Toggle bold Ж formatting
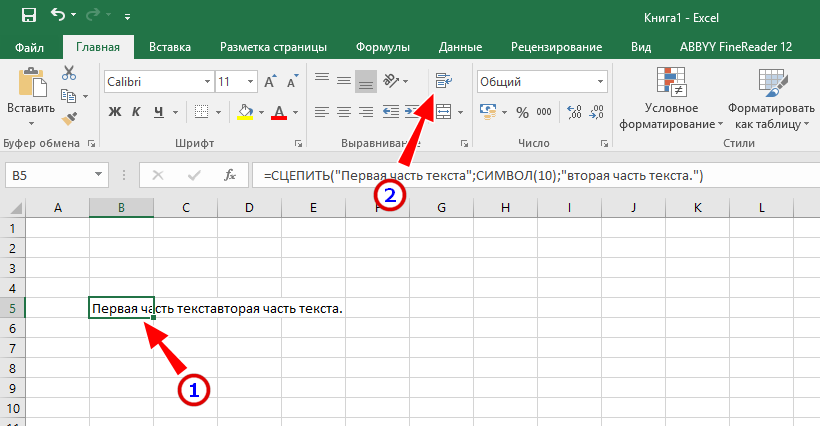The image size is (820, 426). pos(115,111)
